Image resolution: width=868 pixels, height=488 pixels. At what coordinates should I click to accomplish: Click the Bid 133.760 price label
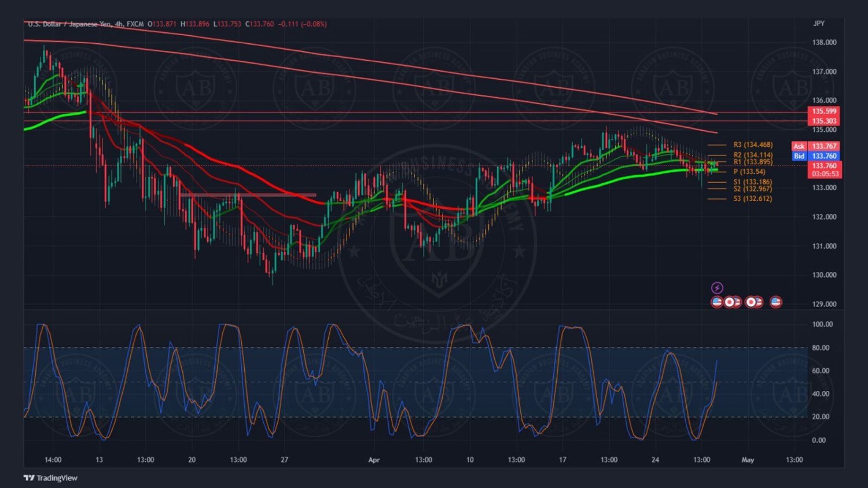[x=816, y=156]
